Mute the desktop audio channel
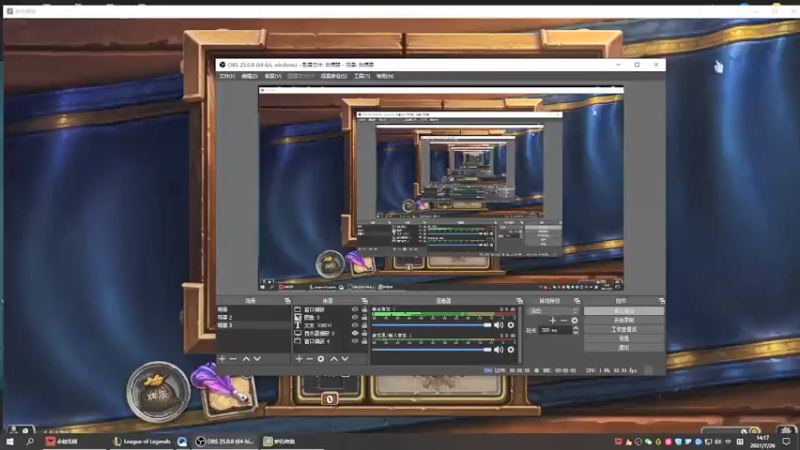Image resolution: width=800 pixels, height=450 pixels. coord(498,325)
